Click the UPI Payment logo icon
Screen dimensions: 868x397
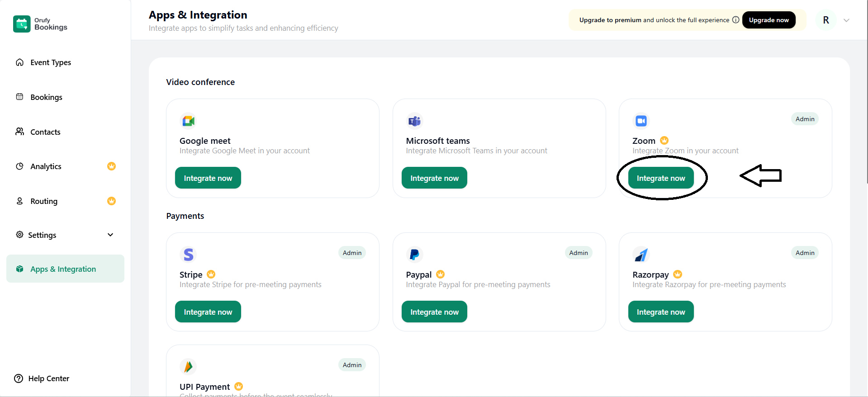coord(188,367)
